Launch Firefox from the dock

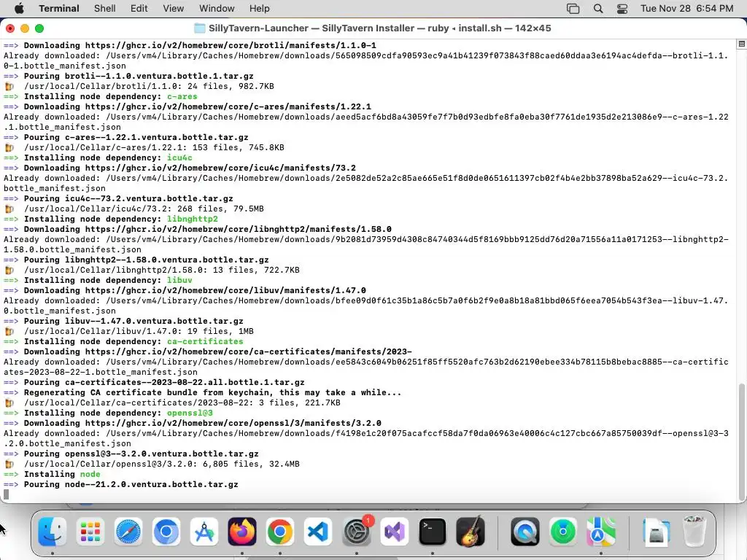[x=242, y=532]
